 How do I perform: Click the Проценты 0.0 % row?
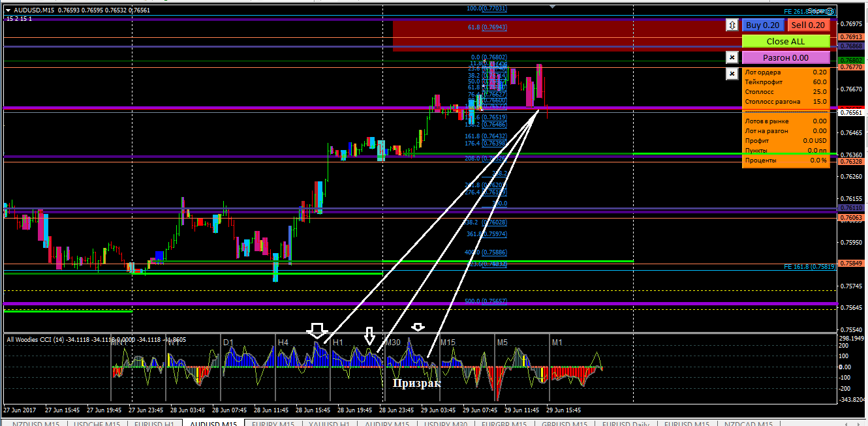786,160
